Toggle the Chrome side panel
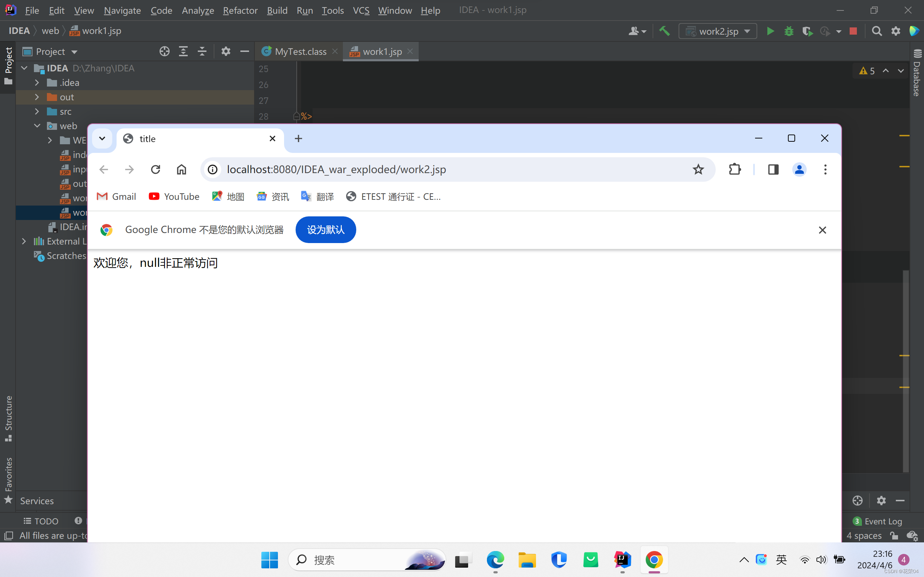 coord(773,169)
